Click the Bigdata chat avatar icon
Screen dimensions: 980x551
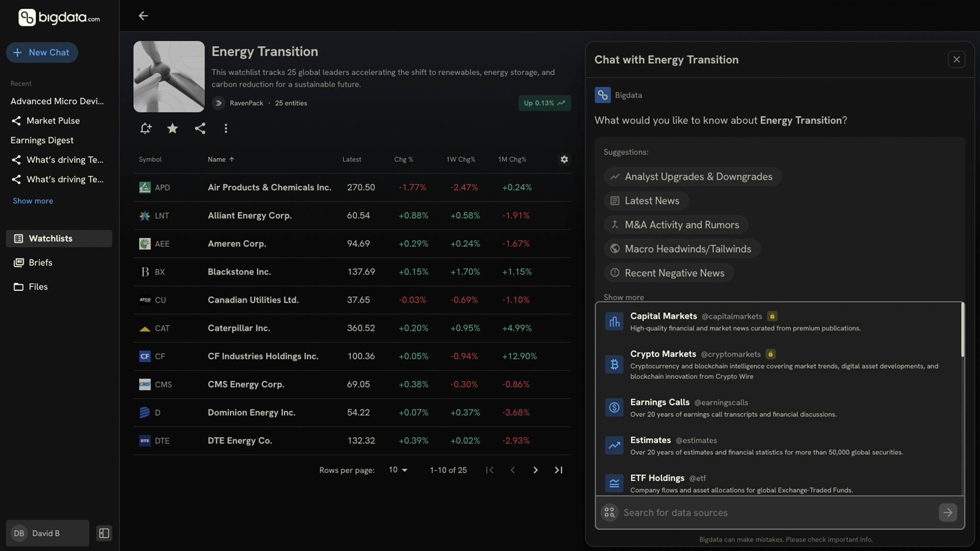coord(603,95)
